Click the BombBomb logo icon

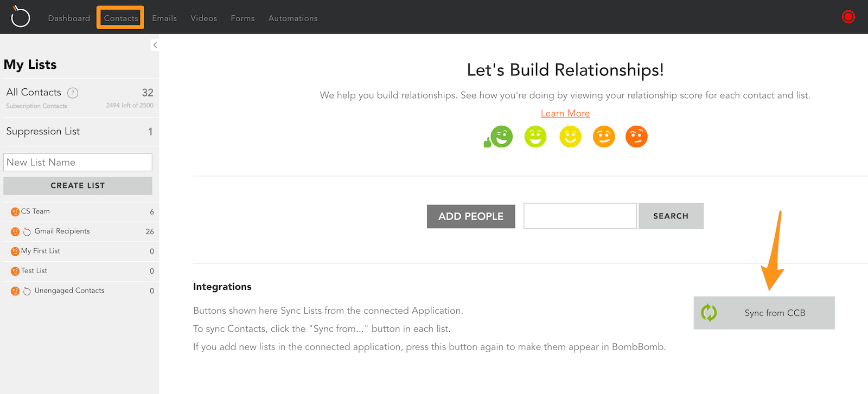pyautogui.click(x=21, y=17)
